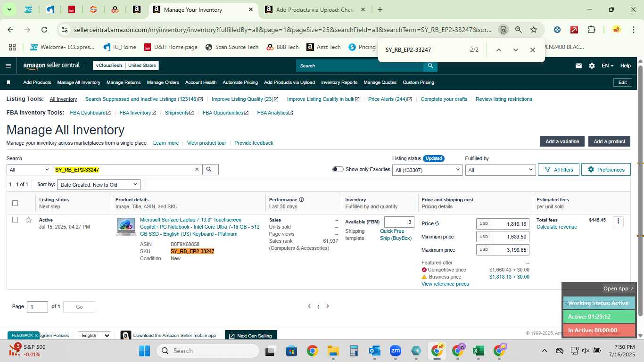The width and height of the screenshot is (644, 362).
Task: Open the Seller Central hamburger menu
Action: tap(8, 66)
